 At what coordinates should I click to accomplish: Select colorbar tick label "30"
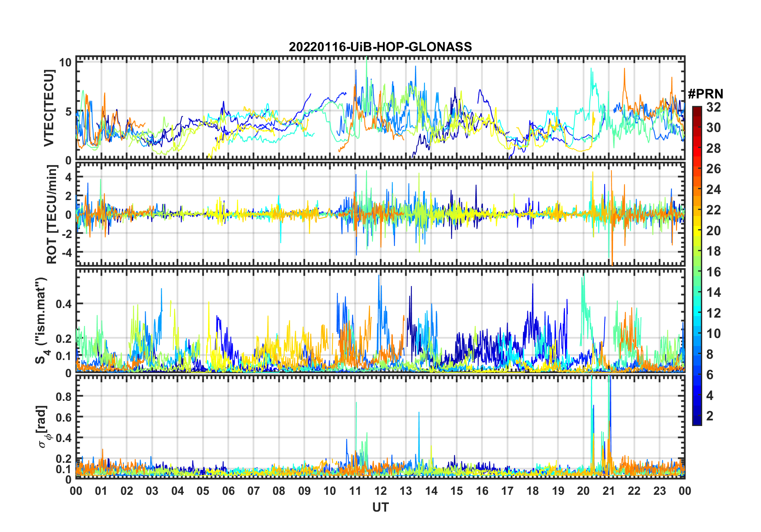[x=714, y=128]
